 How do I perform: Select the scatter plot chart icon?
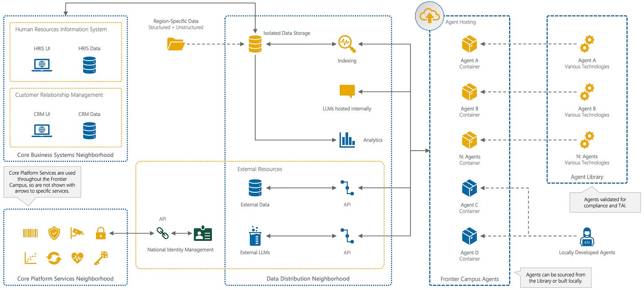click(x=31, y=258)
